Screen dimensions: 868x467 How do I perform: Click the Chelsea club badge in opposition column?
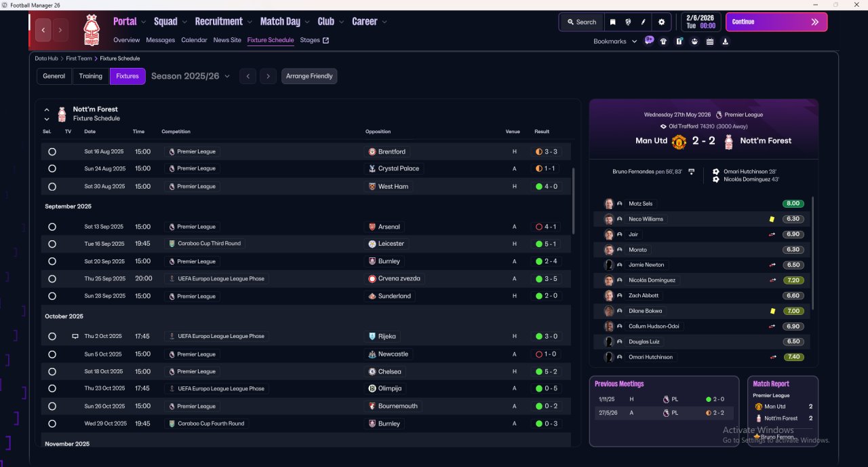pos(372,371)
